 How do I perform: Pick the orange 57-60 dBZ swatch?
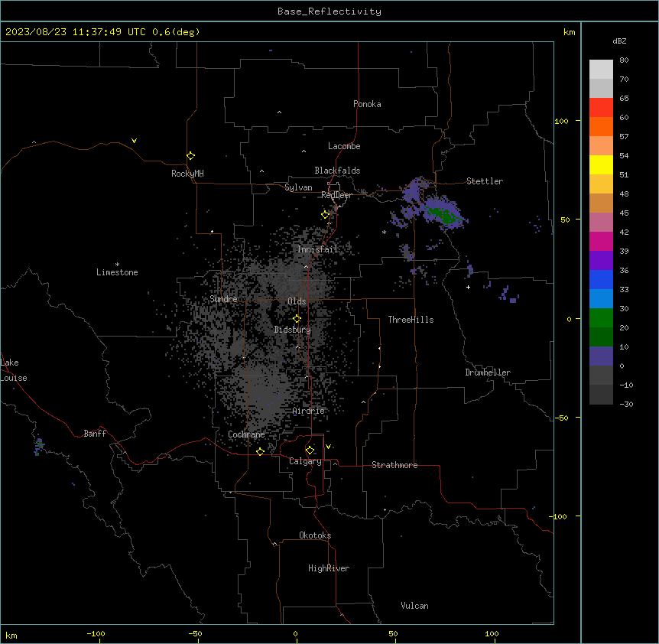(x=601, y=126)
